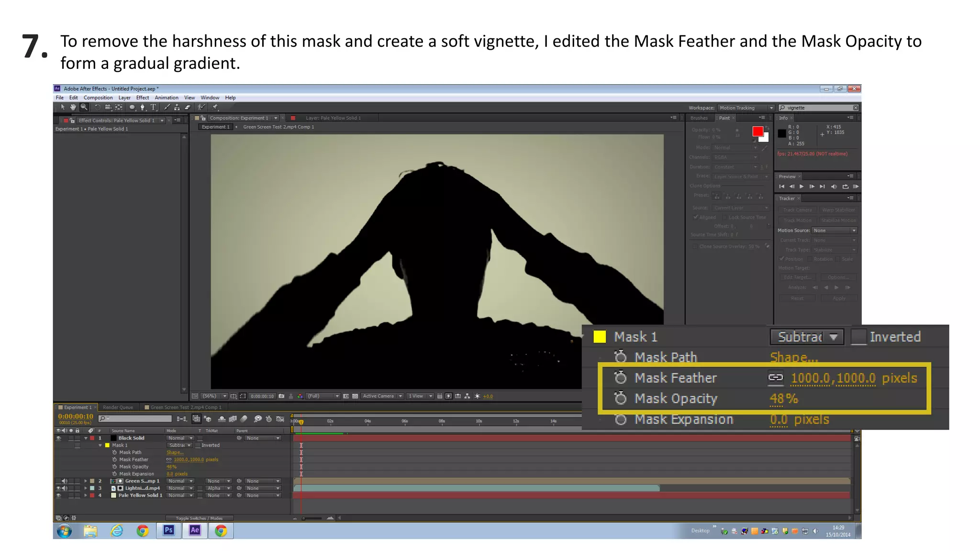Mute audio on Green S...mp 1 layer
Image resolution: width=980 pixels, height=551 pixels.
coord(65,481)
